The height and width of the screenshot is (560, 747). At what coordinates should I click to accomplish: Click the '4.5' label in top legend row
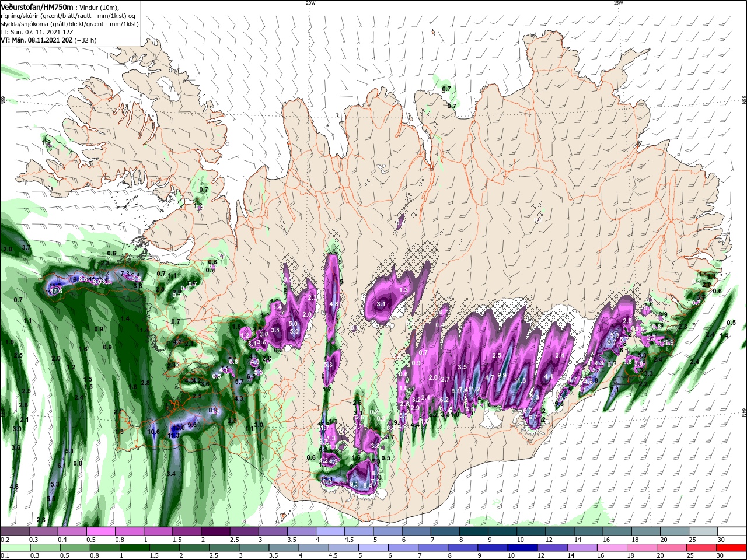[349, 540]
